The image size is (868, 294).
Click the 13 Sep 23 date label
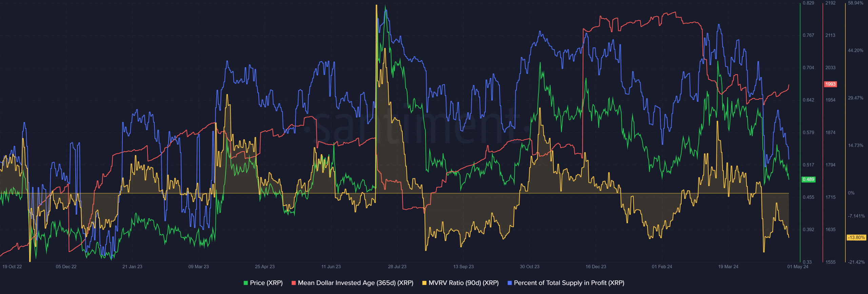point(463,267)
